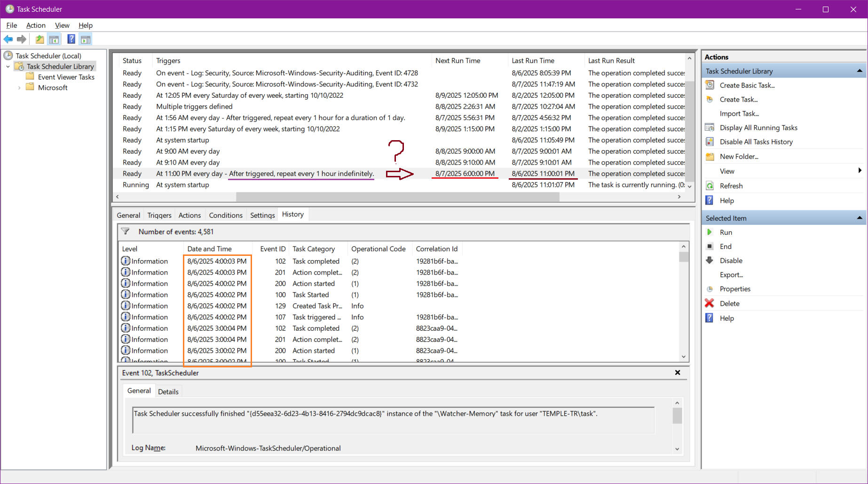Viewport: 868px width, 484px height.
Task: Click the red Delete X icon
Action: [x=710, y=303]
